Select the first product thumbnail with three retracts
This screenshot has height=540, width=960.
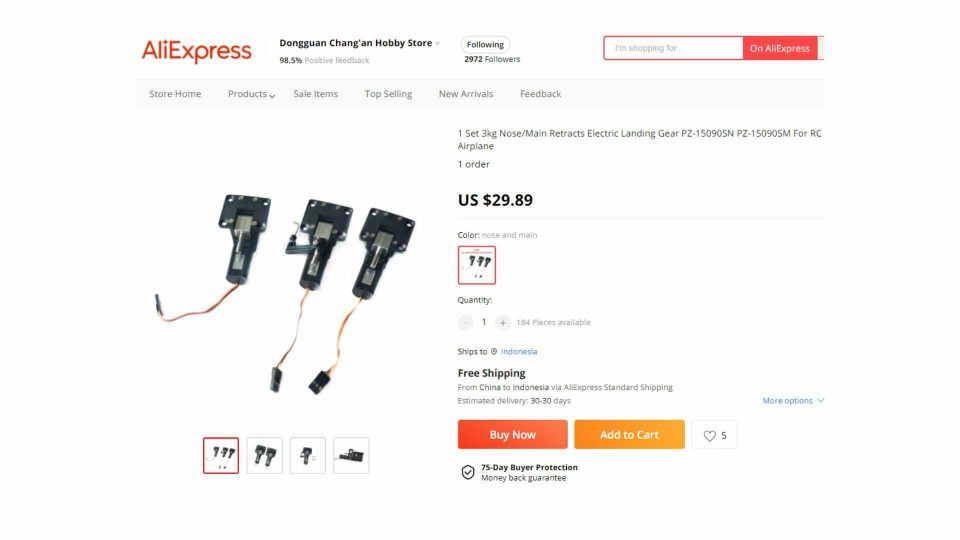point(221,456)
